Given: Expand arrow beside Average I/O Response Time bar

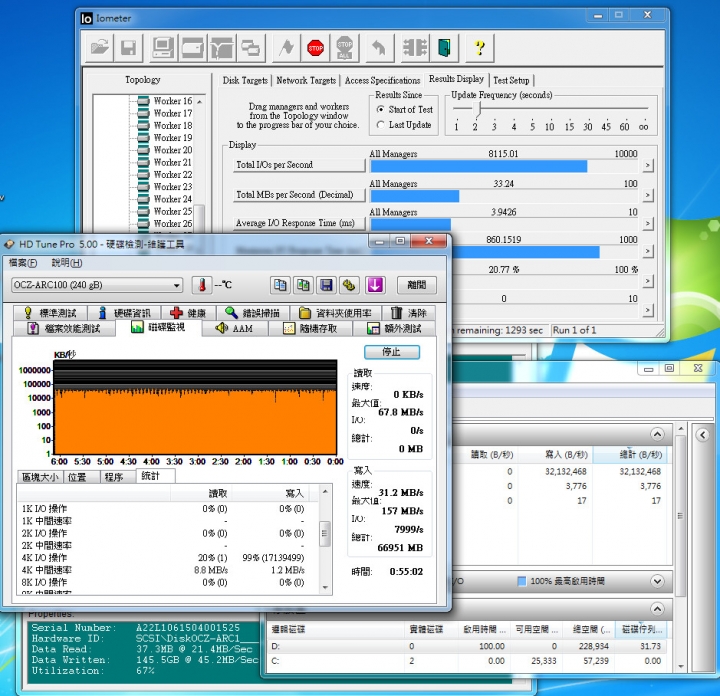Looking at the screenshot, I should (x=647, y=224).
